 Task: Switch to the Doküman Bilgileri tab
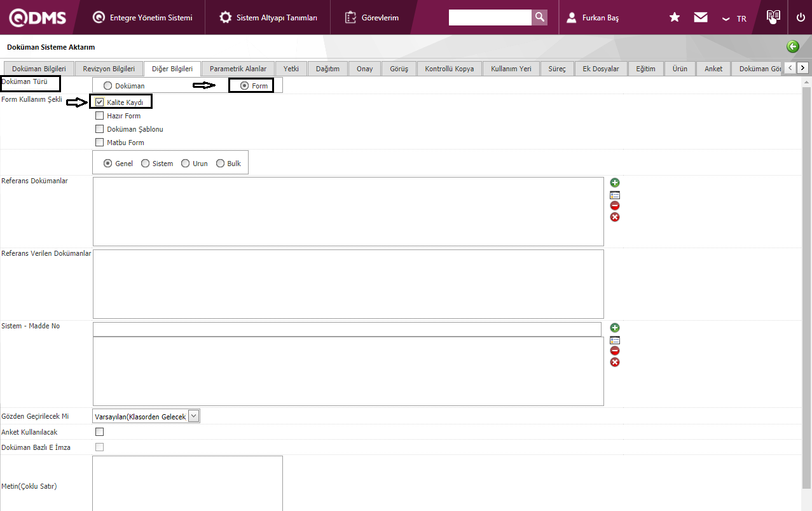pos(39,69)
